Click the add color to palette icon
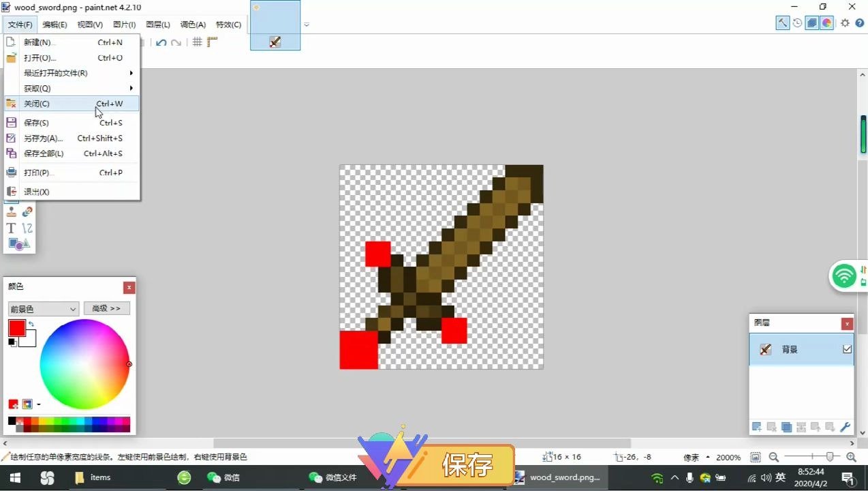The height and width of the screenshot is (491, 868). [x=14, y=404]
